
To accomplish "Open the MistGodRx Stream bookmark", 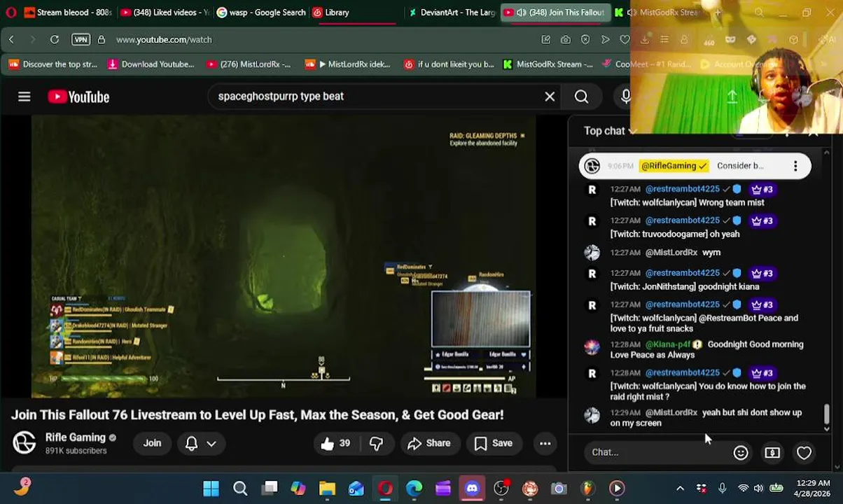I will tap(548, 64).
